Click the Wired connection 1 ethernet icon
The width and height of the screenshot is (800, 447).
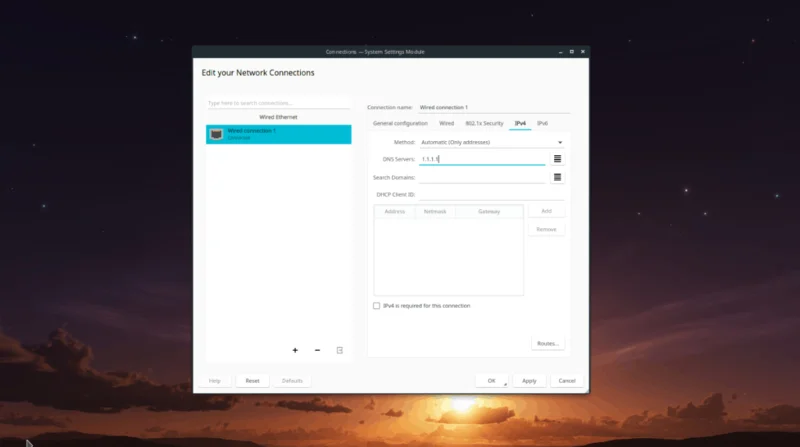pos(216,134)
